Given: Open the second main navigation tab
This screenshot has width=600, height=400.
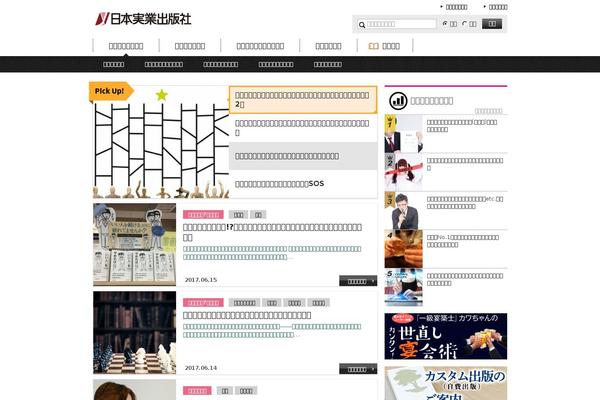Looking at the screenshot, I should [190, 46].
